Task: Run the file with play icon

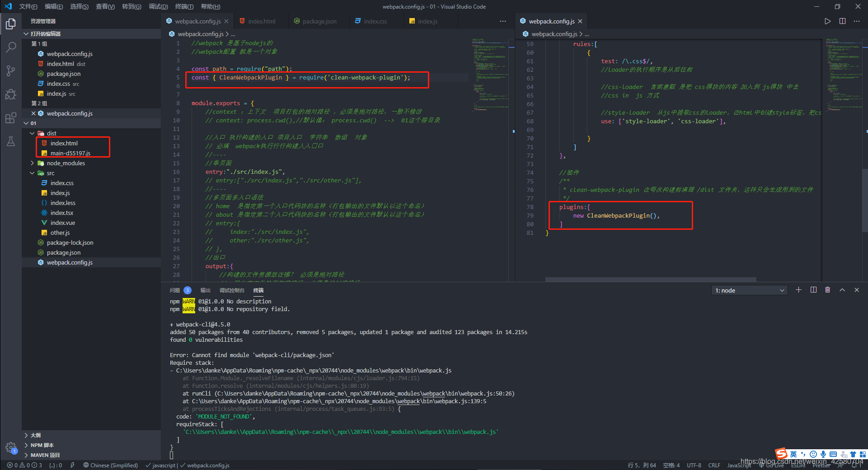Action: click(827, 21)
